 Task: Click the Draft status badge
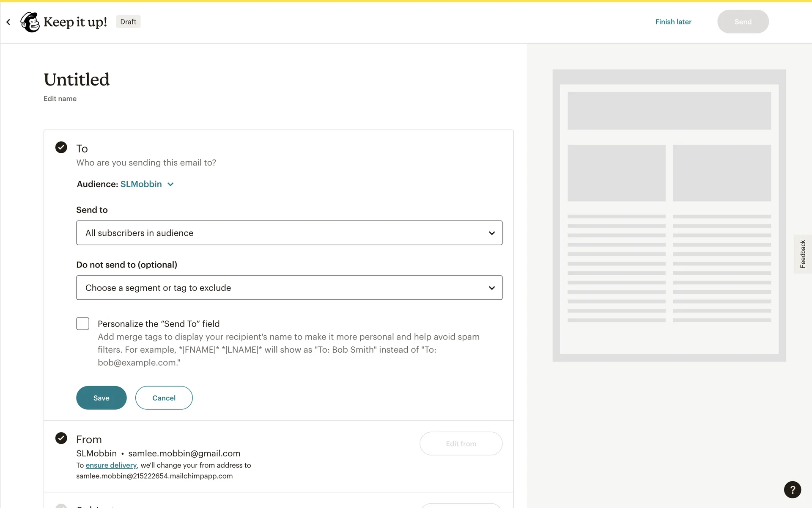[x=128, y=22]
